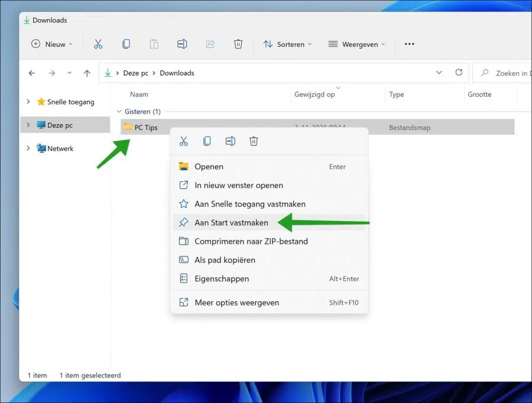Screen dimensions: 532x403
Task: Click the 1 item geselecteerd status text
Action: point(90,375)
